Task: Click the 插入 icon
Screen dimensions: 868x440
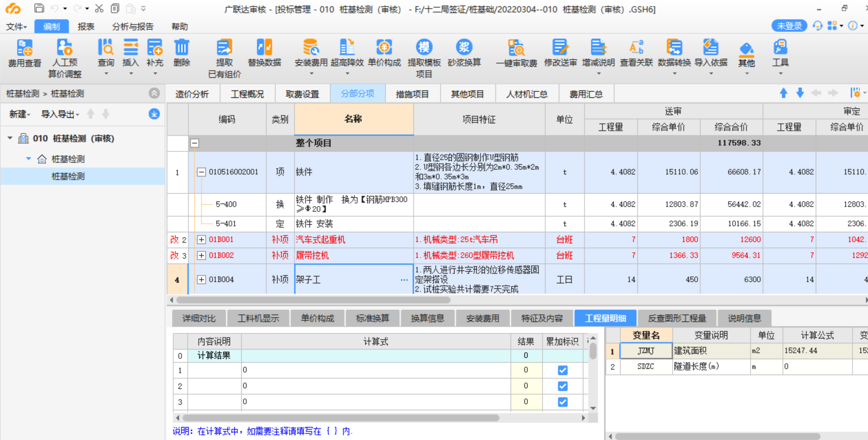Action: (x=130, y=48)
